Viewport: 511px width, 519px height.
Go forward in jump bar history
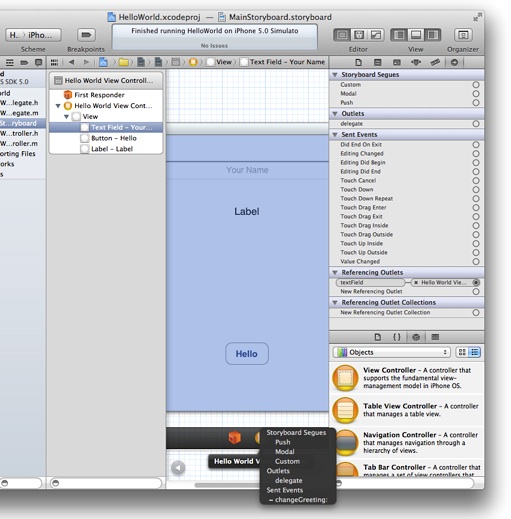86,62
